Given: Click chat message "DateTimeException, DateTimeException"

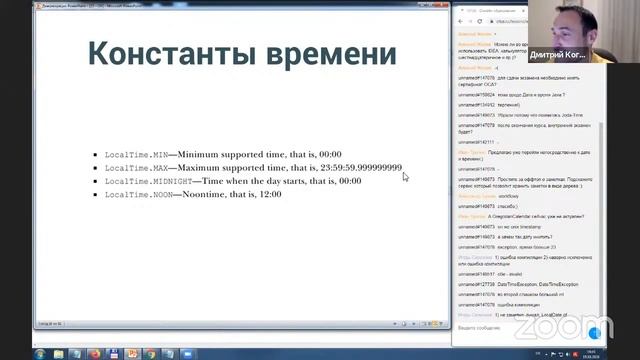Looking at the screenshot, I should pyautogui.click(x=538, y=284).
